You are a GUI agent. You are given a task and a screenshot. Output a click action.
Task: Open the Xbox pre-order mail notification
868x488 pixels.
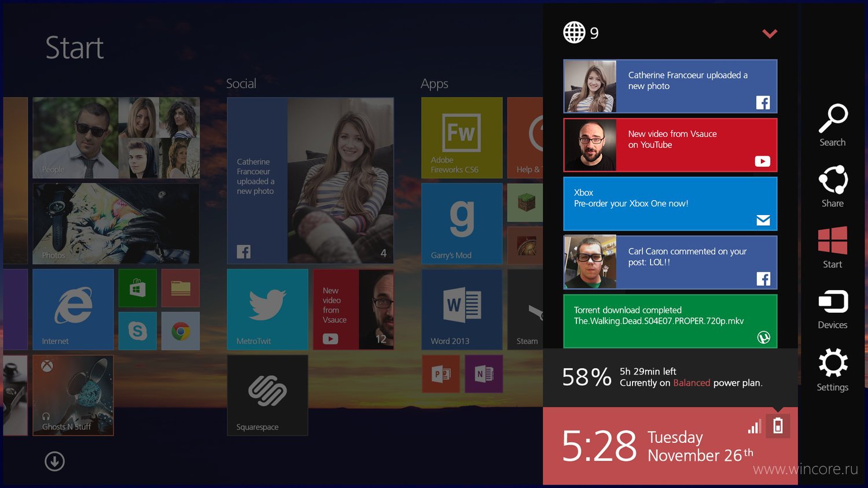[x=670, y=204]
